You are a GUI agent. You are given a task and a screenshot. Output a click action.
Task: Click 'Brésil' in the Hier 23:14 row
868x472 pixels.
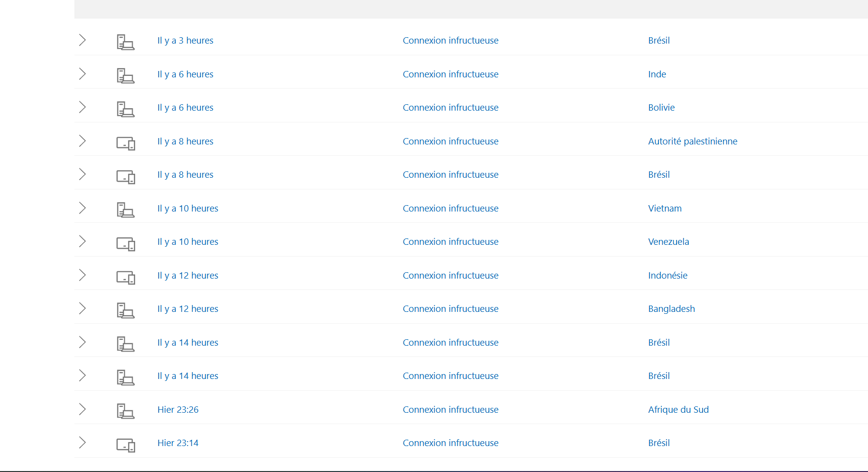[659, 443]
